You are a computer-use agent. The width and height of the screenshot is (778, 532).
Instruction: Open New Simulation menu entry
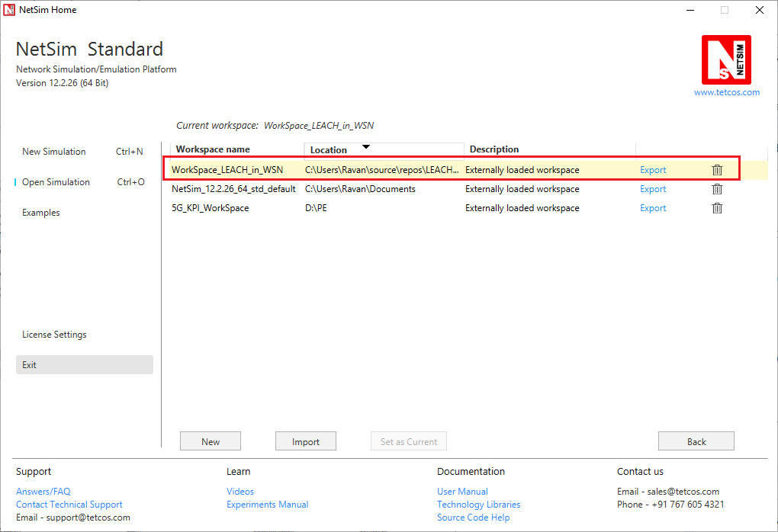tap(53, 152)
